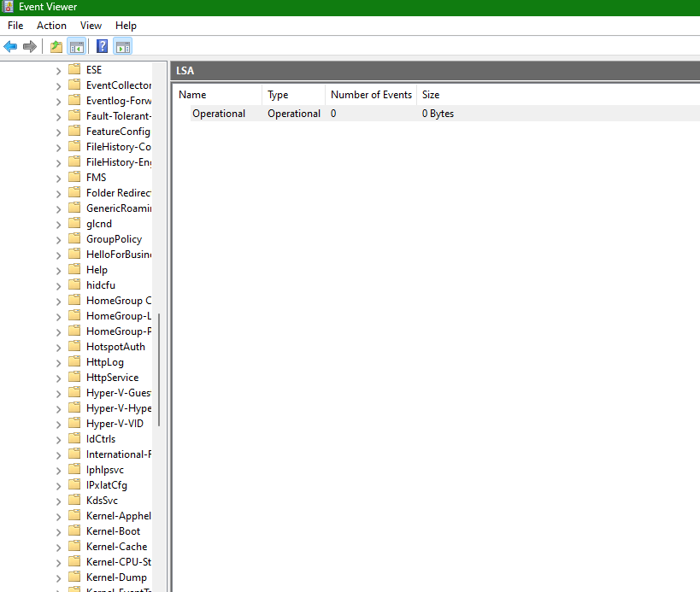700x592 pixels.
Task: Sort by the Name column header
Action: click(217, 95)
